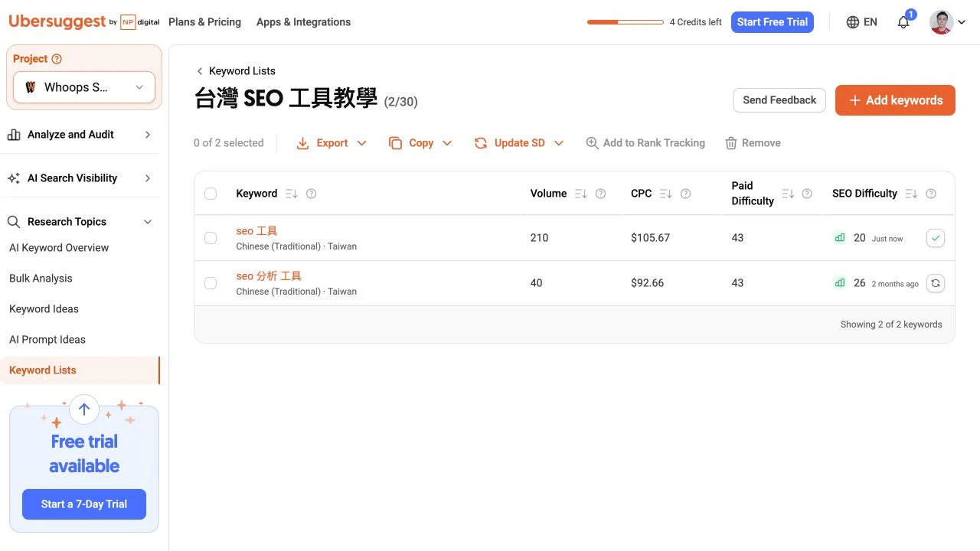This screenshot has height=551, width=980.
Task: Open the Copy dropdown
Action: tap(420, 143)
